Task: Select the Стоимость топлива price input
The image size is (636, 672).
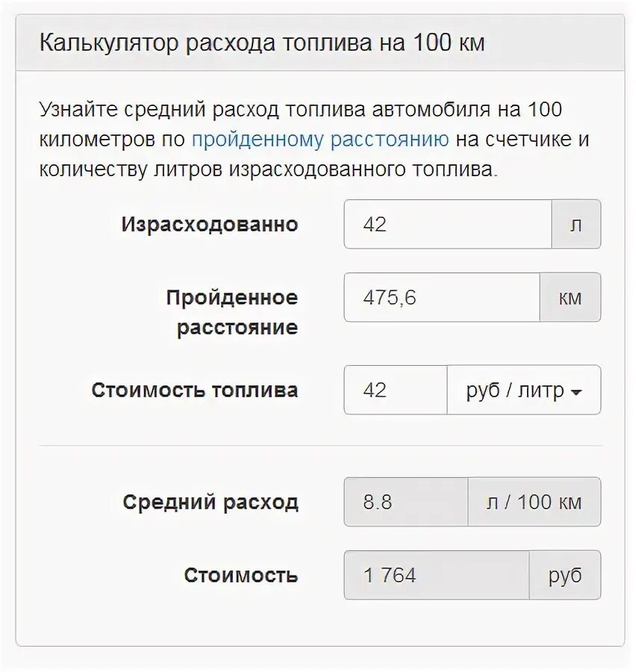Action: [x=396, y=390]
